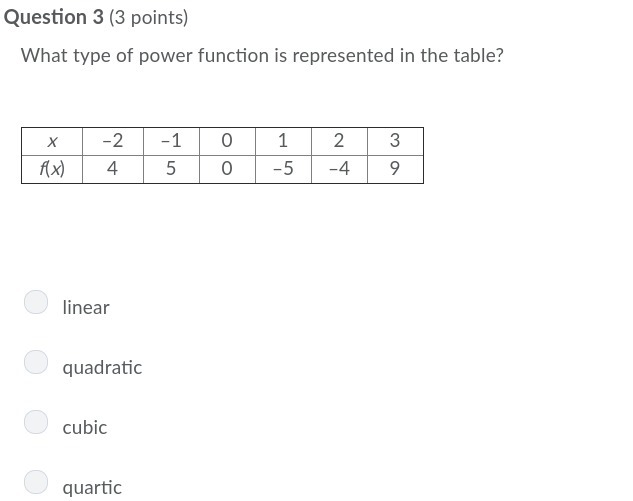The width and height of the screenshot is (633, 501).
Task: Click the "(3 points)" text
Action: point(148,18)
